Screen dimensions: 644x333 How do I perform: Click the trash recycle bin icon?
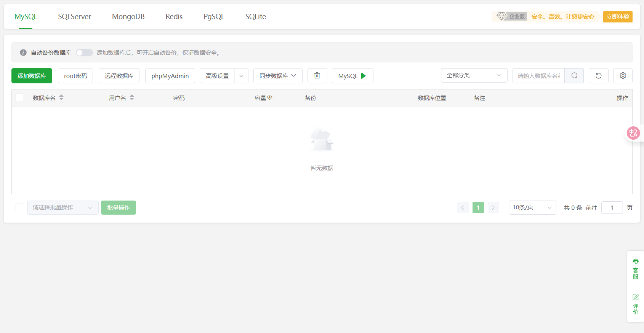point(317,76)
